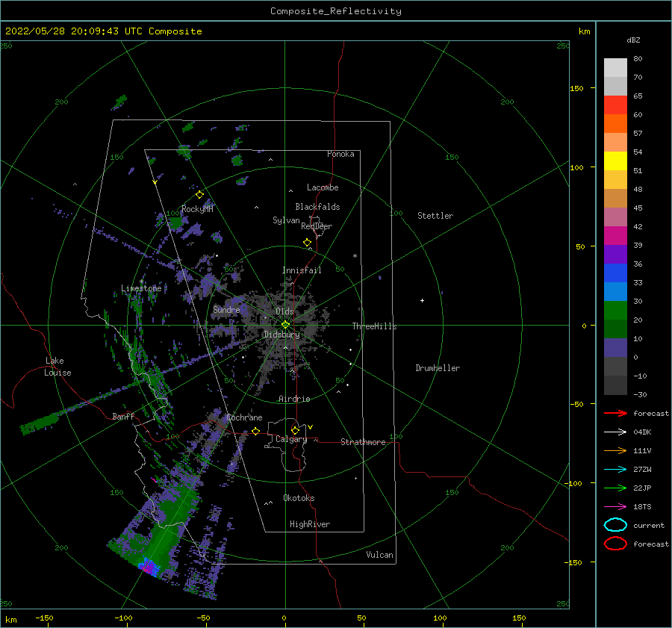Viewport: 672px width, 628px height.
Task: Click the Blackfalds town label
Action: pyautogui.click(x=317, y=207)
